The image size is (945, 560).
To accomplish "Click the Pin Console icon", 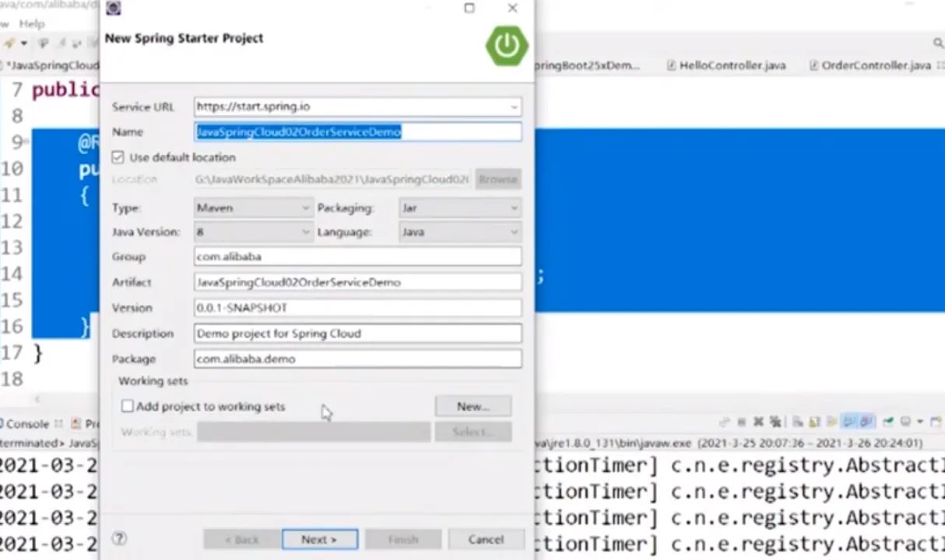I will pyautogui.click(x=887, y=422).
